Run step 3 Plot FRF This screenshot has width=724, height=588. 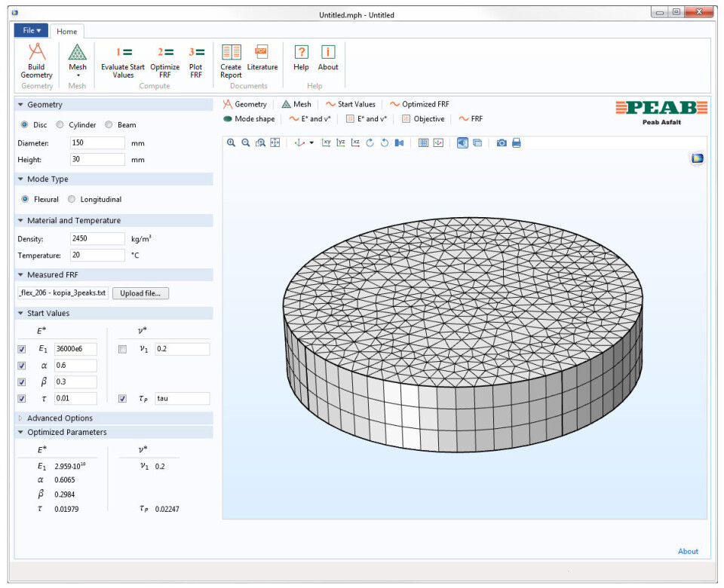(196, 61)
